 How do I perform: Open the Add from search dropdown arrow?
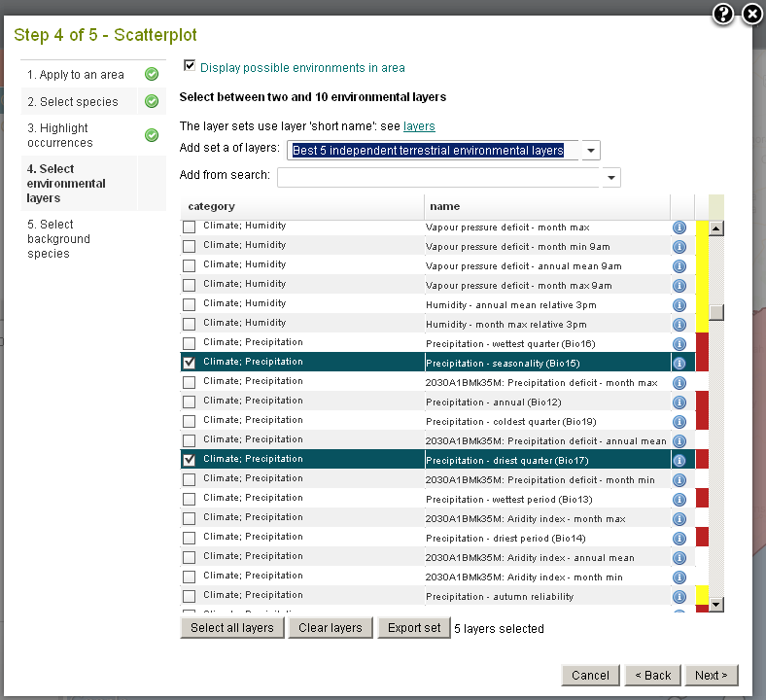click(611, 178)
